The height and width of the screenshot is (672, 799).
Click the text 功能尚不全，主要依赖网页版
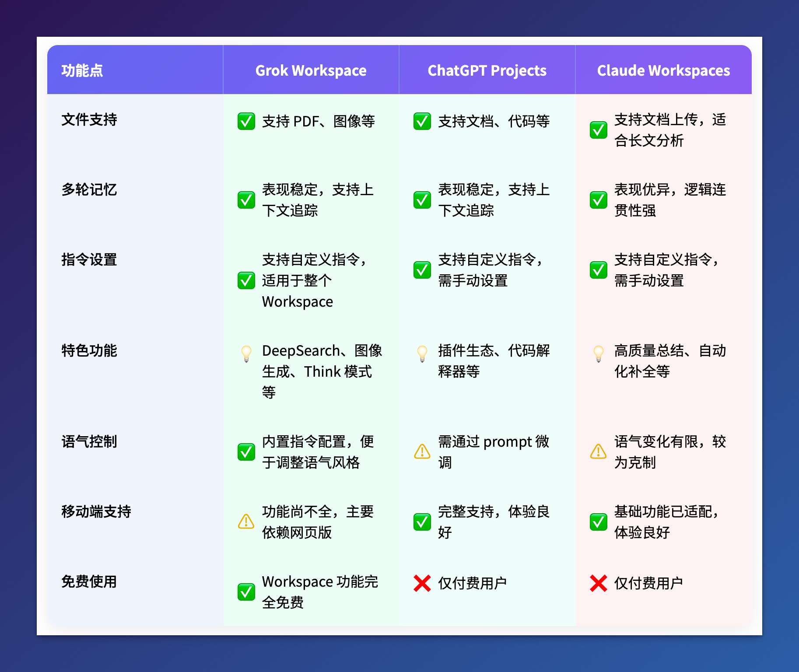click(x=318, y=522)
